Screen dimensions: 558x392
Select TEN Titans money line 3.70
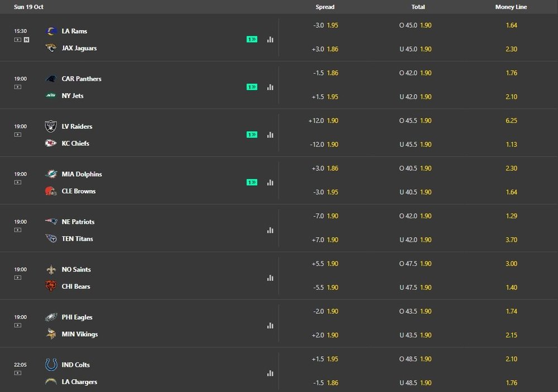tap(511, 240)
